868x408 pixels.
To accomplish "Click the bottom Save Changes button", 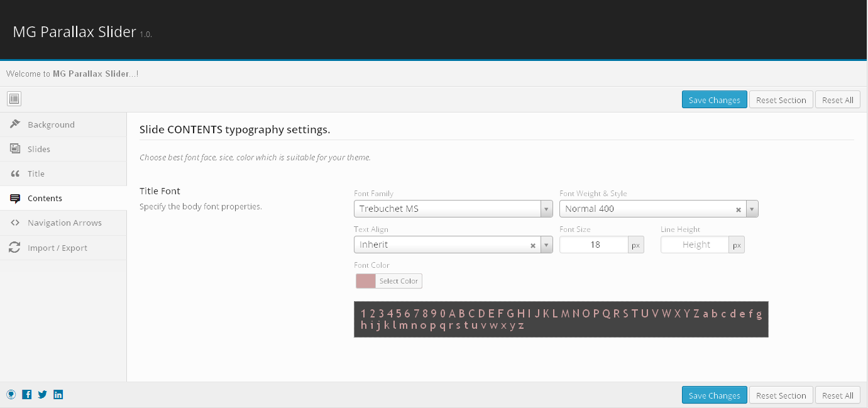I will [x=715, y=395].
